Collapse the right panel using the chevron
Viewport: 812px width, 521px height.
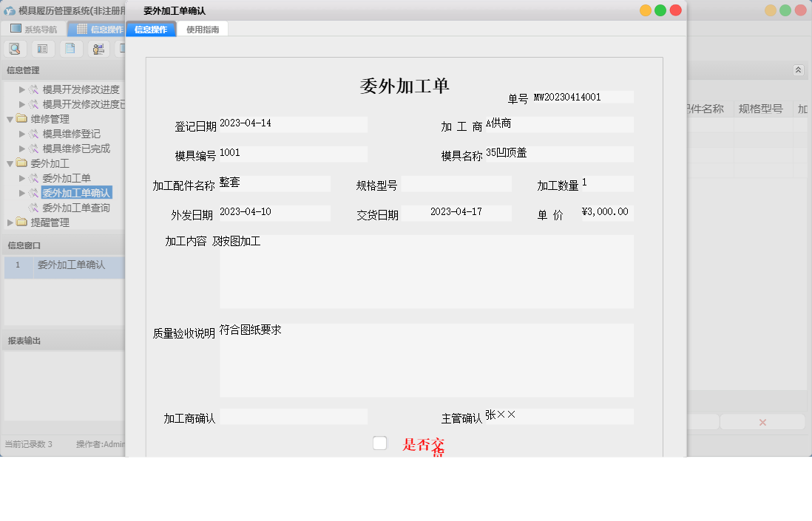[x=798, y=69]
